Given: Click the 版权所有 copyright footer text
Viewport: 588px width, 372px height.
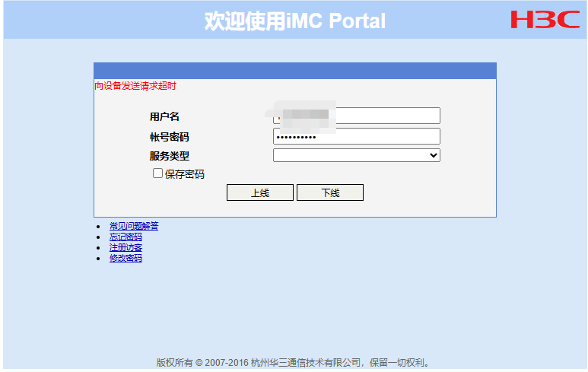Looking at the screenshot, I should [x=294, y=363].
